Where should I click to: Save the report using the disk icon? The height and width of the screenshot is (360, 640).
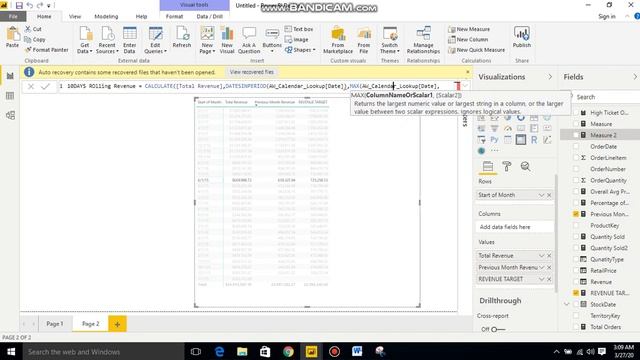[19, 5]
